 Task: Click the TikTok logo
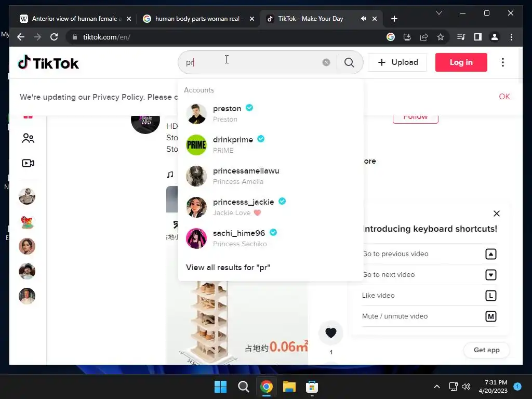point(48,63)
